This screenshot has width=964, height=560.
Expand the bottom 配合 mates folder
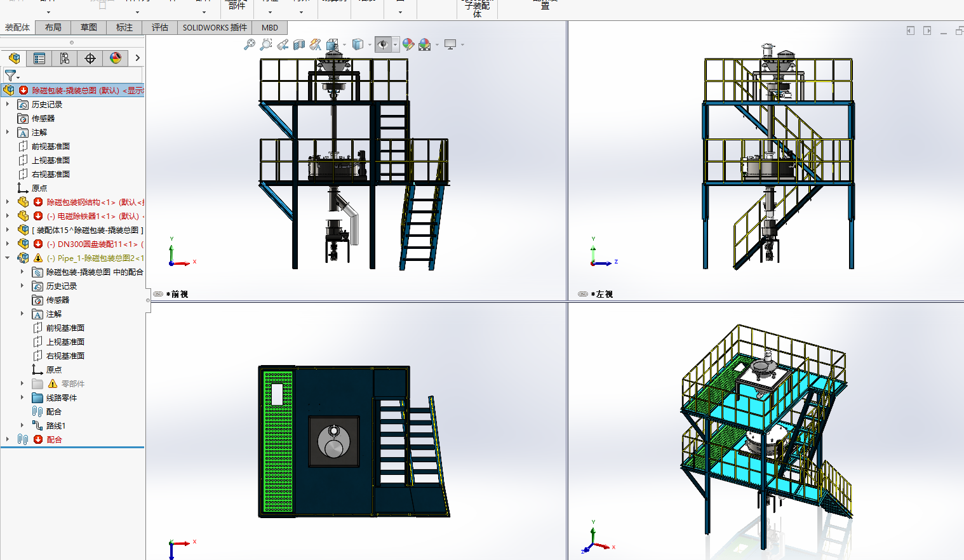(8, 439)
